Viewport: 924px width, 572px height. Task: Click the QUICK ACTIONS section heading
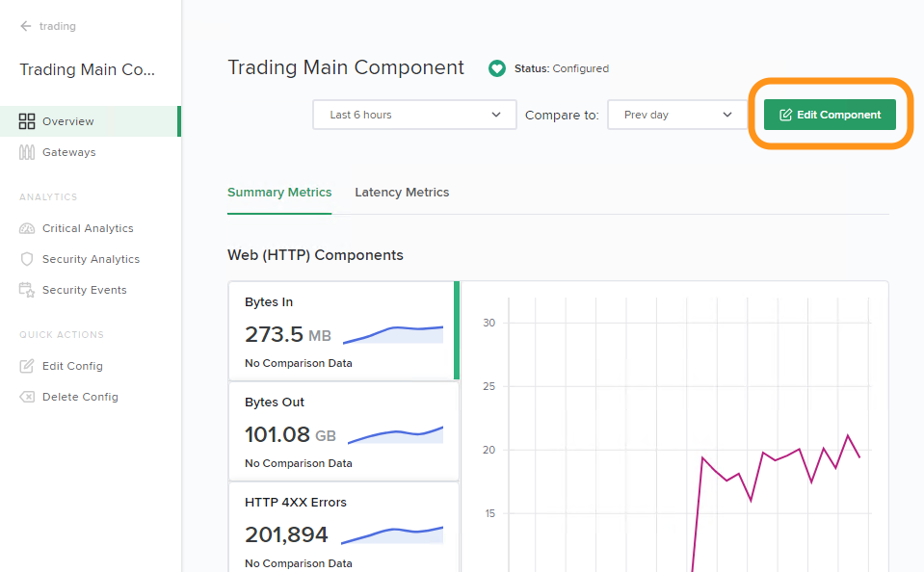pos(62,334)
